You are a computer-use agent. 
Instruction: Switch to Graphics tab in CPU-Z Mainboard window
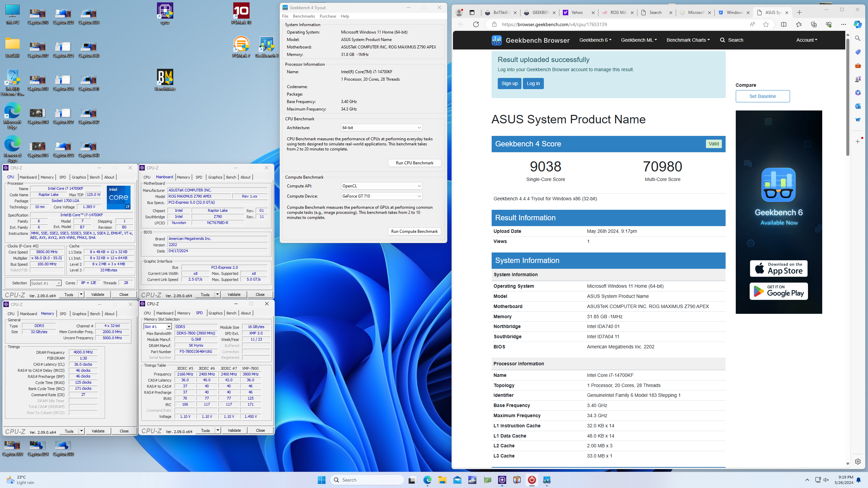215,177
